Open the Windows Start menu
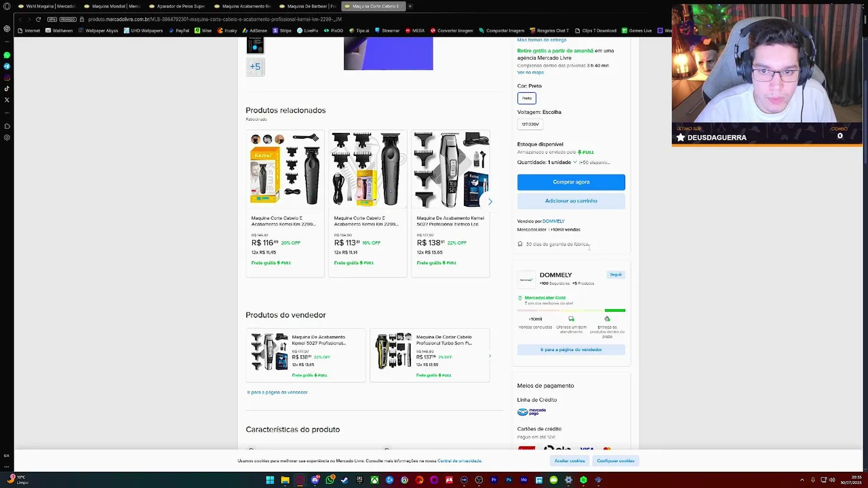The height and width of the screenshot is (488, 868). tap(270, 480)
